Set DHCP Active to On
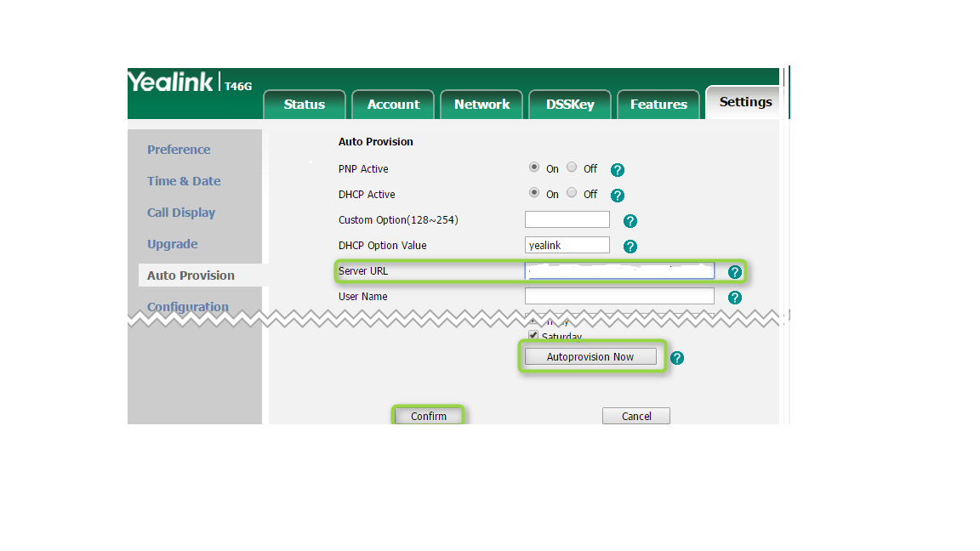 click(x=533, y=193)
